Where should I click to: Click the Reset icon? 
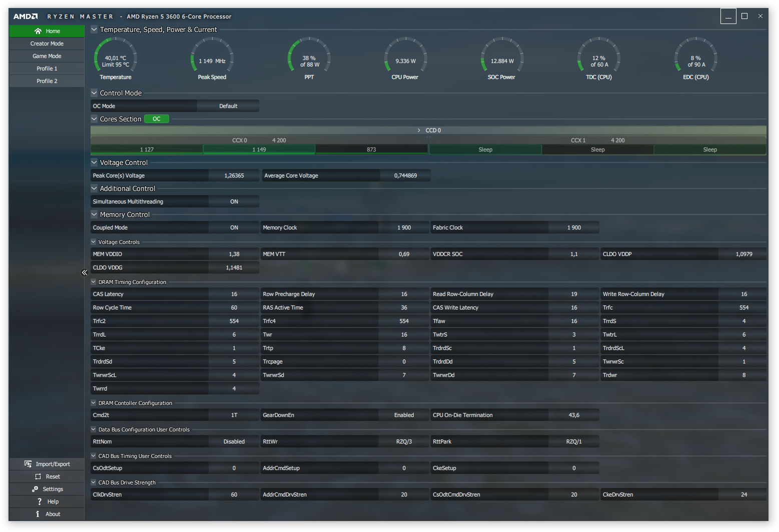point(38,476)
